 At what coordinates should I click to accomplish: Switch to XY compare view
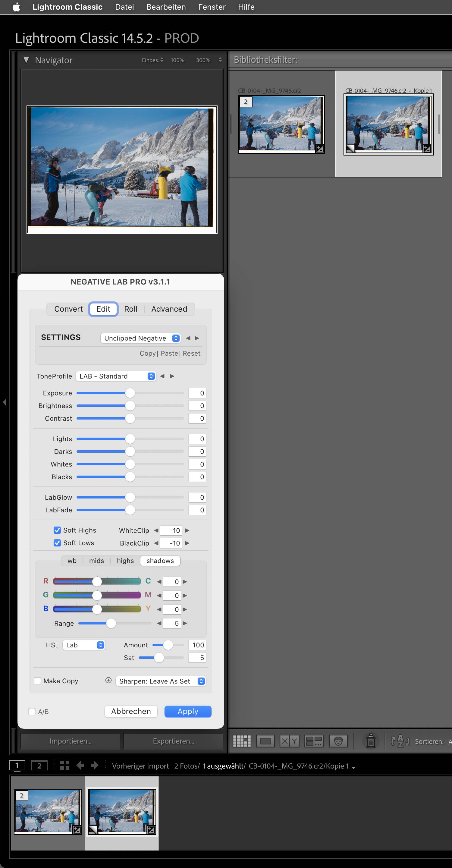[289, 741]
